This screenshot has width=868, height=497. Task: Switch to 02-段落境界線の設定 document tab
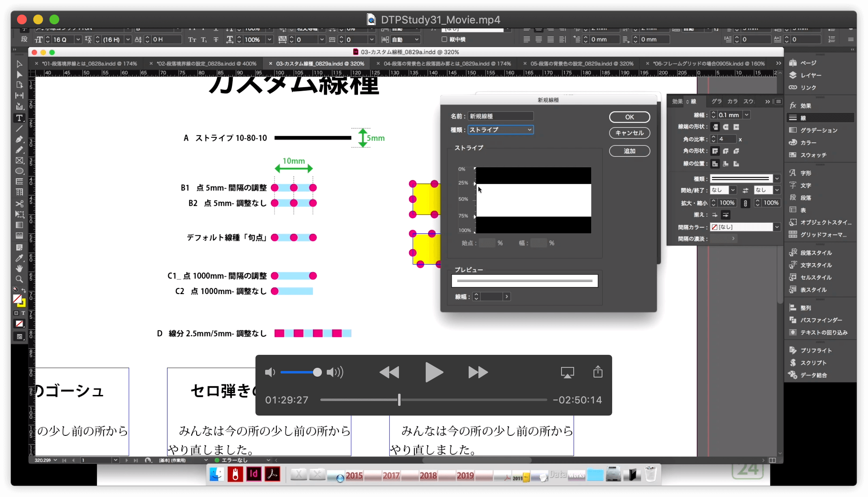click(x=206, y=64)
